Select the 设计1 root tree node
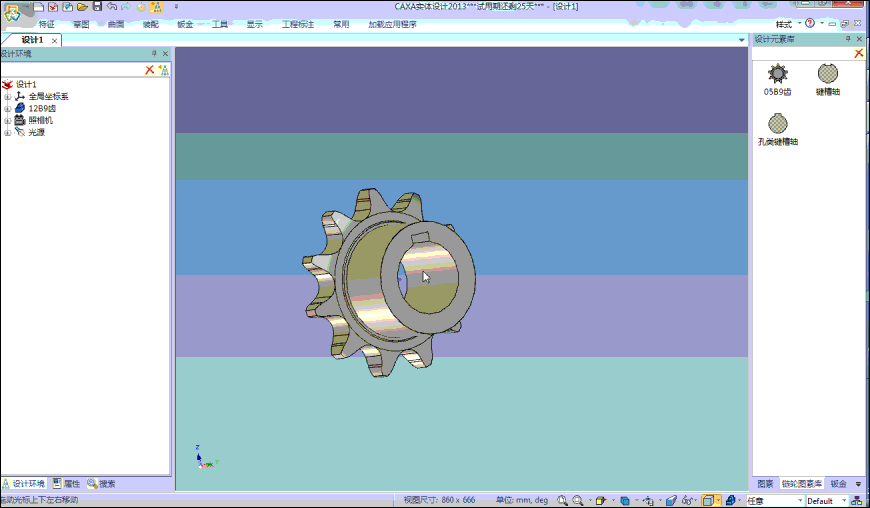 (26, 84)
